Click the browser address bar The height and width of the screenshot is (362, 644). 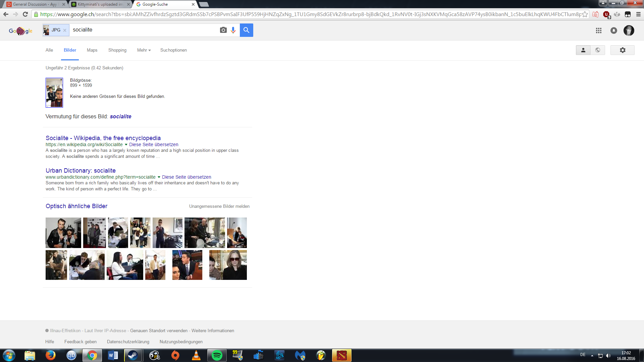point(310,14)
